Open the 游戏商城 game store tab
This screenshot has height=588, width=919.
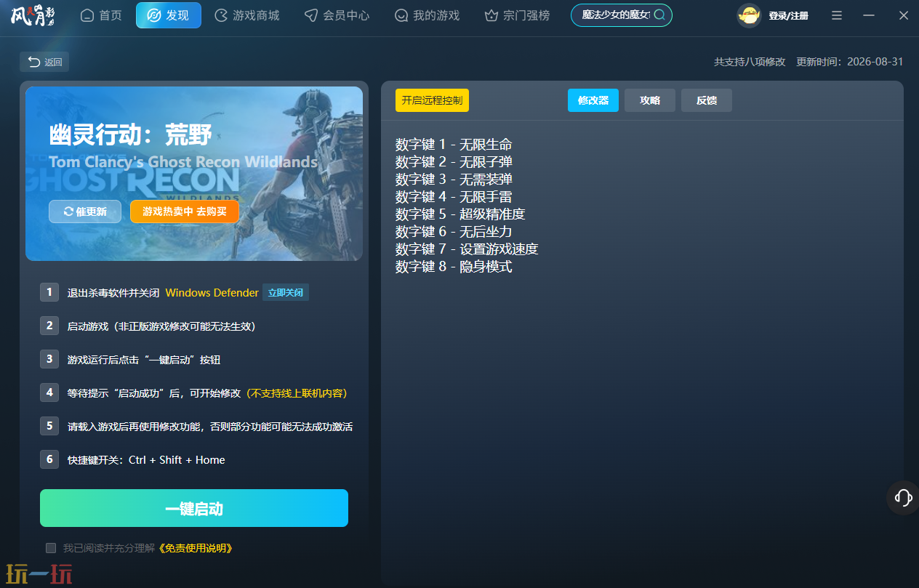[x=248, y=15]
